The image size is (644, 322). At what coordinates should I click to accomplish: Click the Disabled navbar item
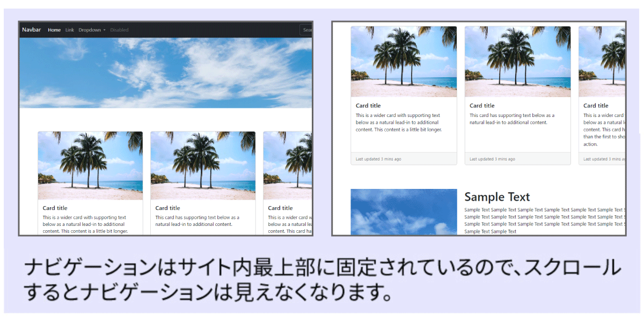point(119,30)
